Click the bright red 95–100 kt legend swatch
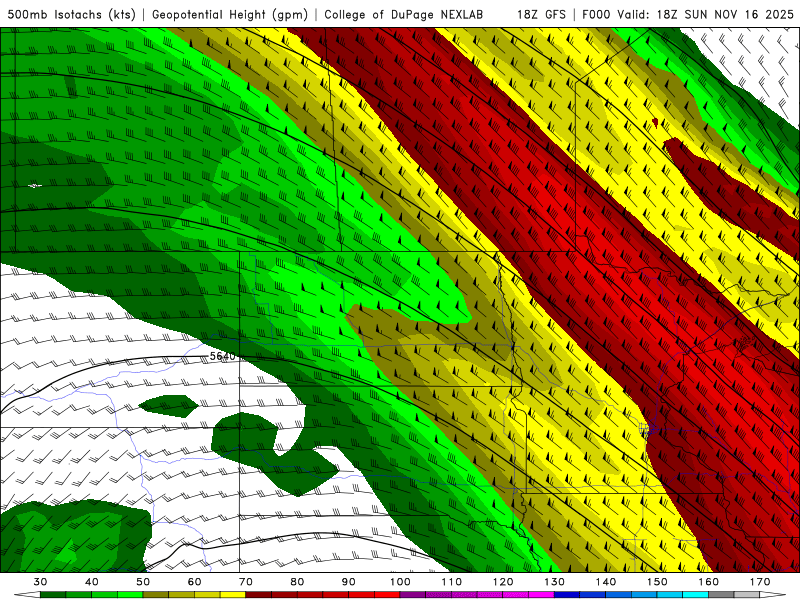800x600 pixels. [x=387, y=595]
